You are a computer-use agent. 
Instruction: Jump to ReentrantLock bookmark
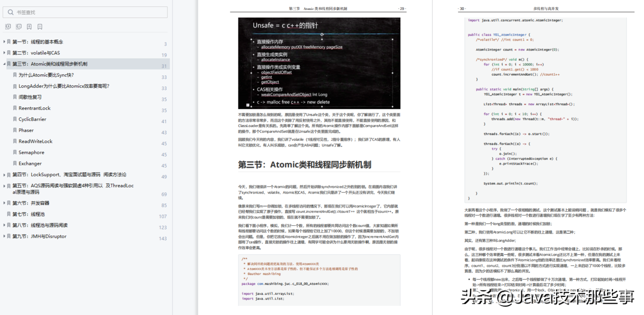[35, 108]
